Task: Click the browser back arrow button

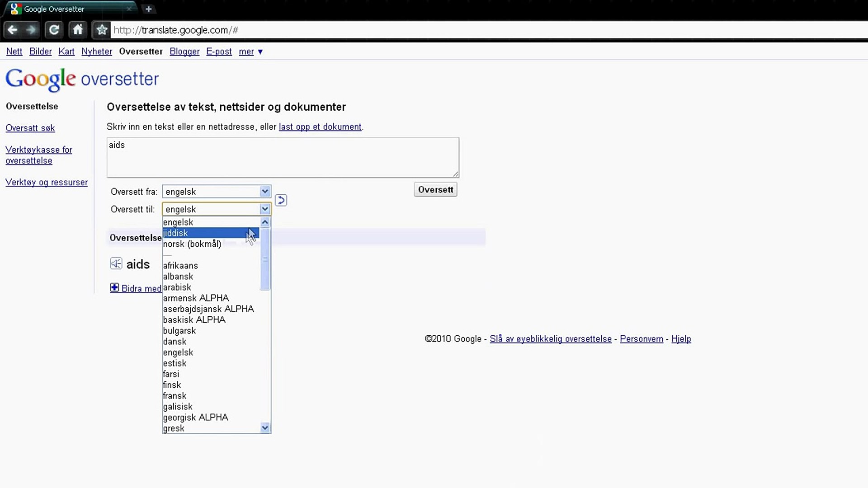Action: click(13, 30)
